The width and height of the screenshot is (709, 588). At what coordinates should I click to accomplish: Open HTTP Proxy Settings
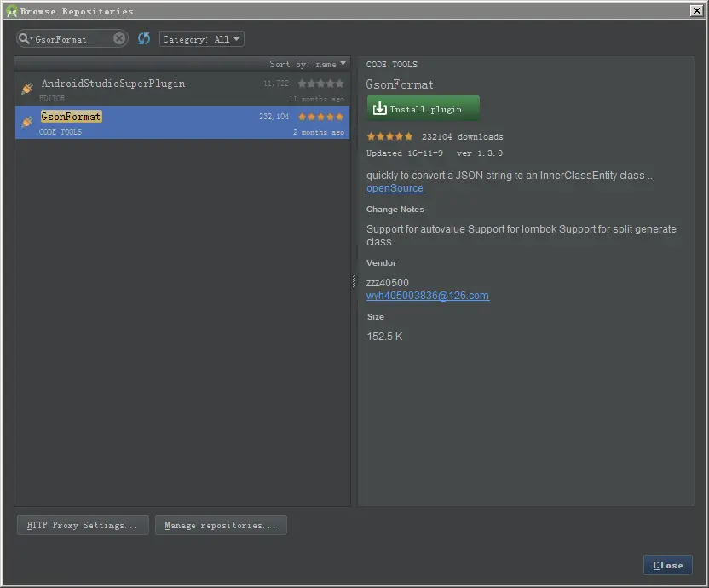click(x=83, y=525)
